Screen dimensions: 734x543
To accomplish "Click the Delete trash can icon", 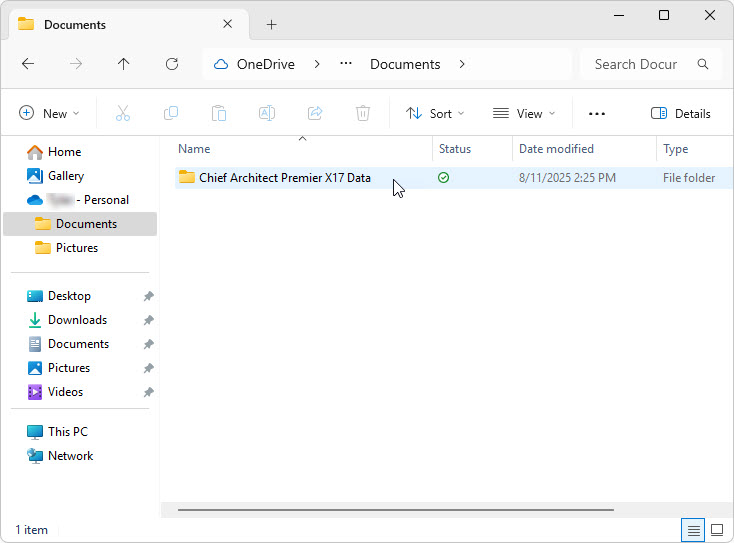I will pos(363,113).
